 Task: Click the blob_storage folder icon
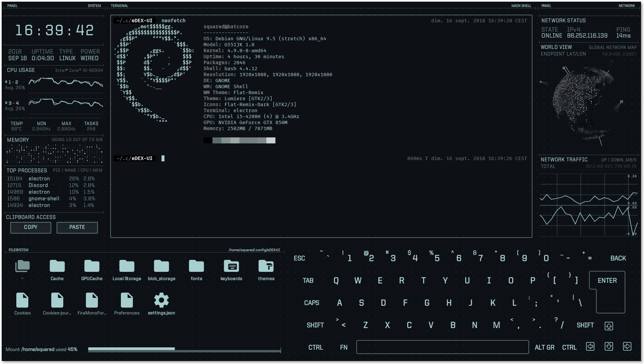point(161,266)
